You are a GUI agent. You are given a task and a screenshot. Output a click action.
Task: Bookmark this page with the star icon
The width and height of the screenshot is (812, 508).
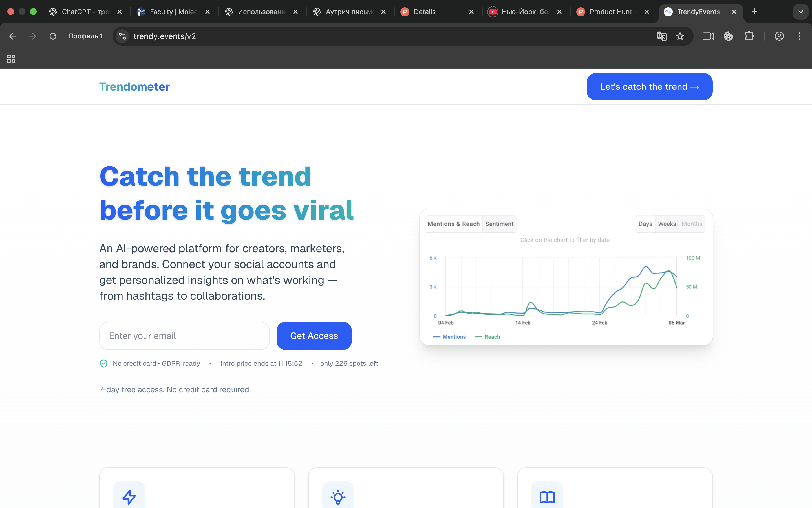pyautogui.click(x=680, y=36)
